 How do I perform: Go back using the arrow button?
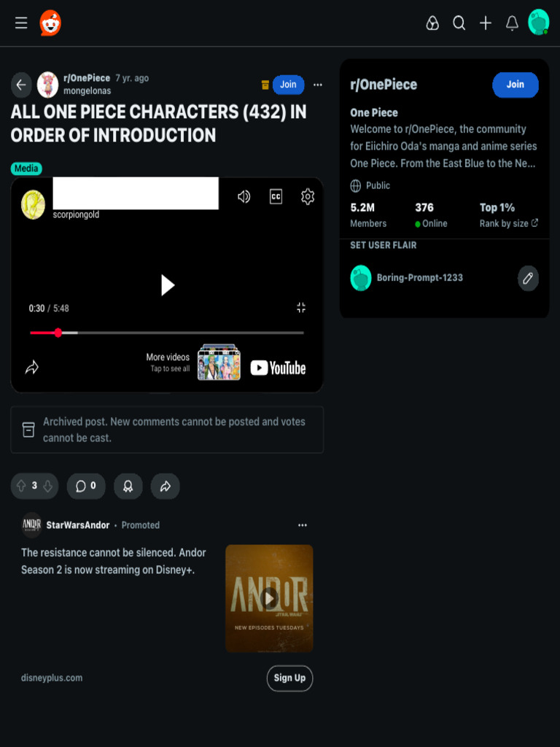point(21,85)
